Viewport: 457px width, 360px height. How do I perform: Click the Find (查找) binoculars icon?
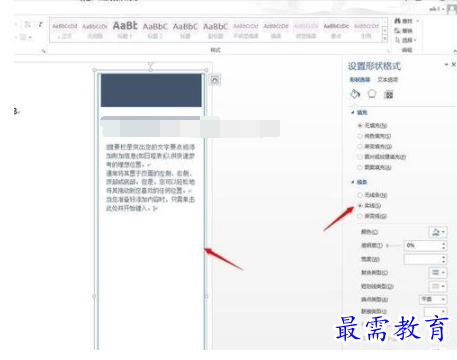pyautogui.click(x=397, y=21)
